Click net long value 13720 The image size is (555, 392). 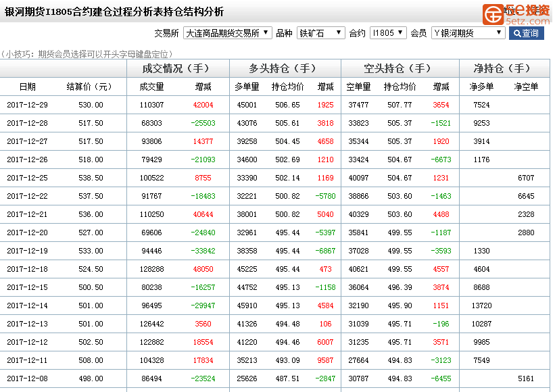(x=481, y=305)
